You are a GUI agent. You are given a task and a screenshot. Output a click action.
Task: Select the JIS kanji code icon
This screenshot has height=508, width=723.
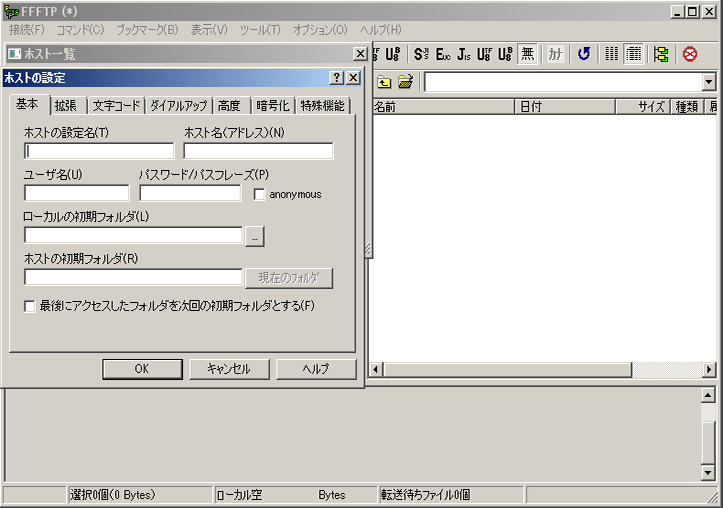click(x=463, y=54)
